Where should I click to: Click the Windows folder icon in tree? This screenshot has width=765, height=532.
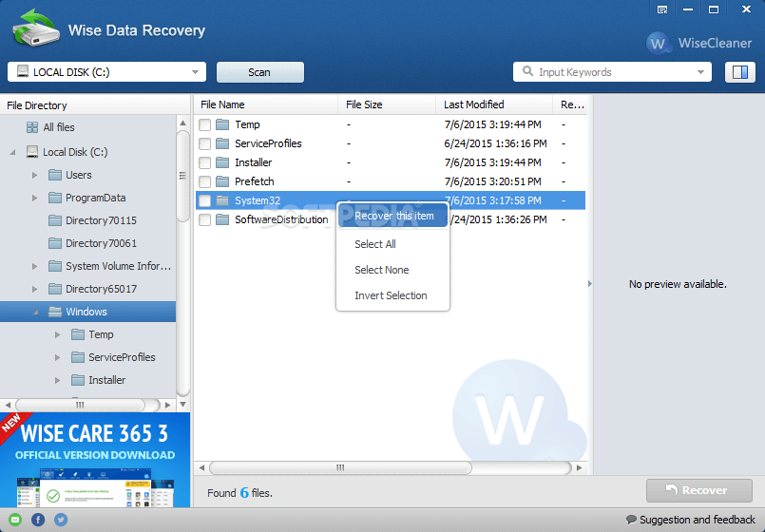tap(55, 312)
